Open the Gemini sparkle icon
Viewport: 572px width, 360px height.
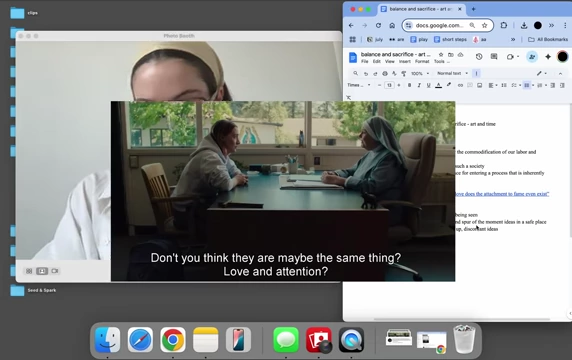[548, 57]
